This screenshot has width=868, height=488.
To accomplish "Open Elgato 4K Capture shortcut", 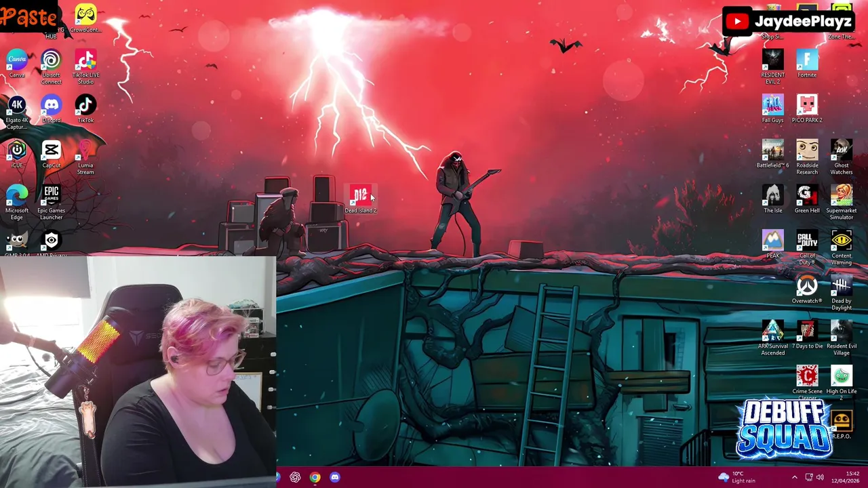I will (x=17, y=111).
